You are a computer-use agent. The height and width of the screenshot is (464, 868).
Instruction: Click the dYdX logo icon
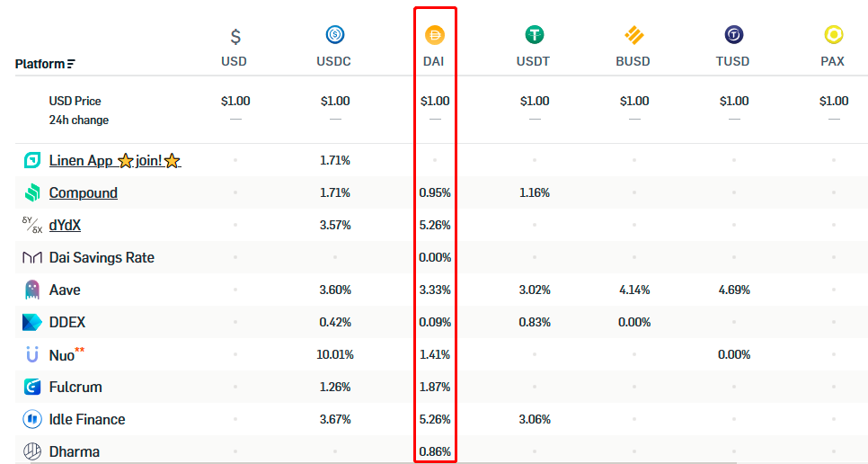(32, 225)
